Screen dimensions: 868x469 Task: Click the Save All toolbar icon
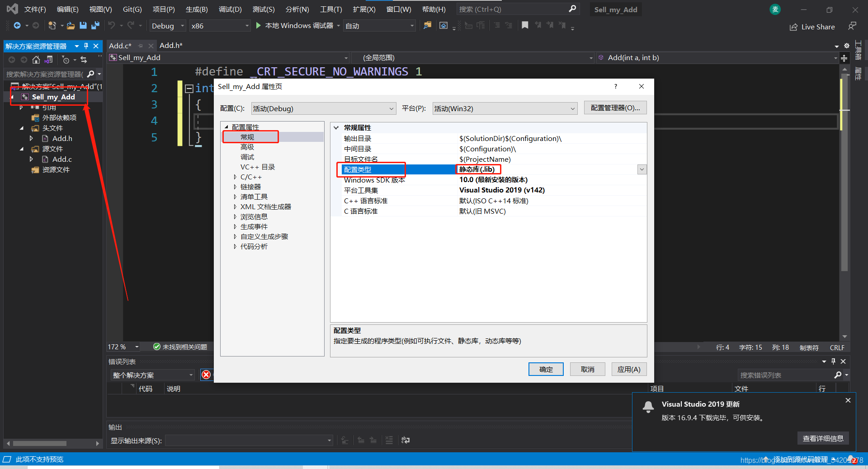tap(95, 26)
